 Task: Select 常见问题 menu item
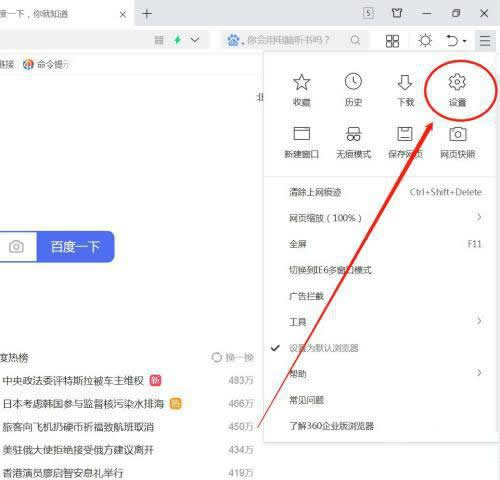click(x=380, y=400)
